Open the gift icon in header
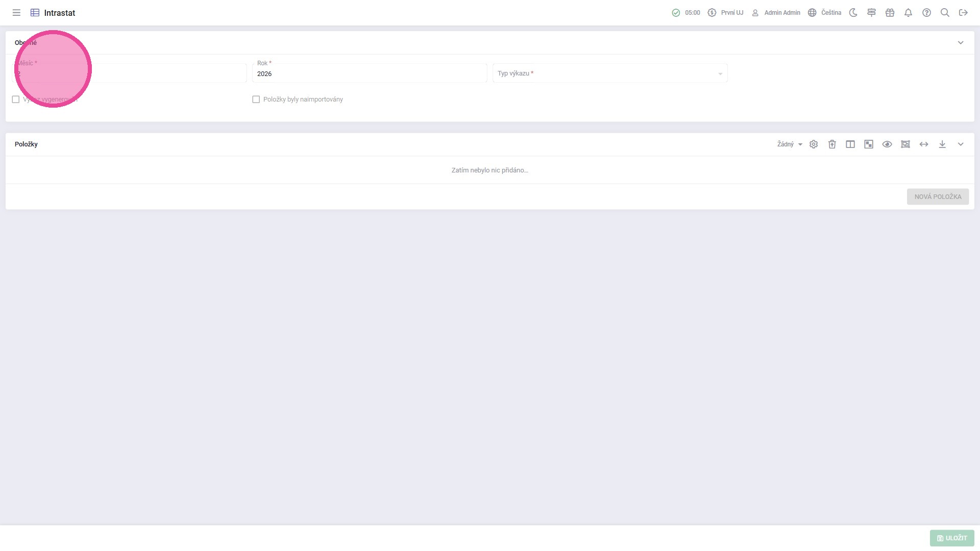980x551 pixels. pyautogui.click(x=890, y=13)
